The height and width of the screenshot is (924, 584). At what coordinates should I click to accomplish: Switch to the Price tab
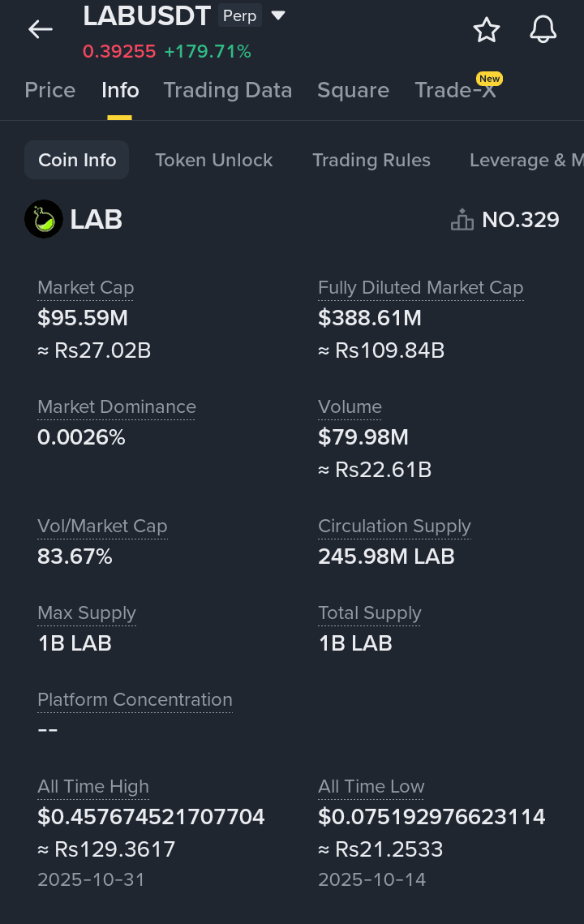click(50, 90)
